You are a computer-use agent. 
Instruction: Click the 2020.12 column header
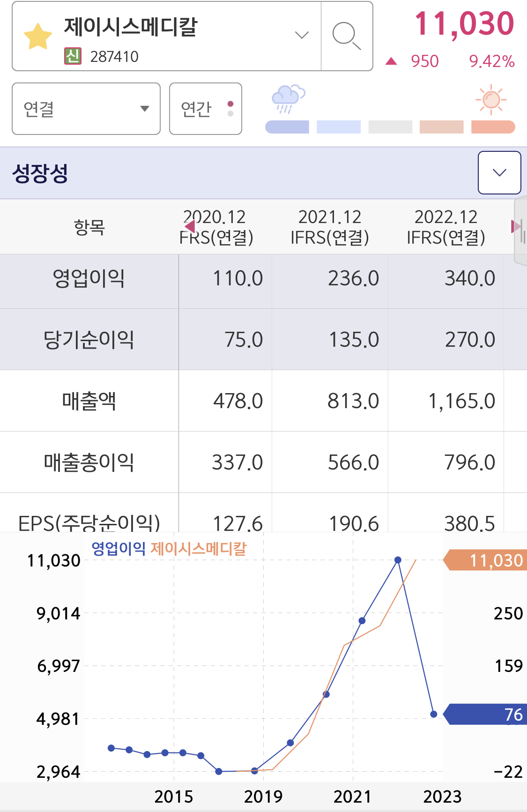click(x=216, y=227)
